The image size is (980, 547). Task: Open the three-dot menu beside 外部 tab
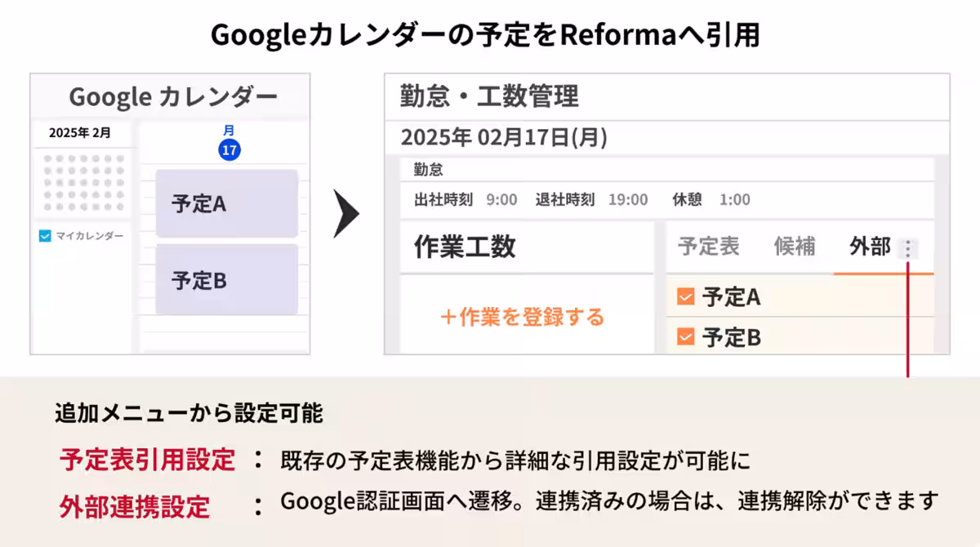(907, 248)
